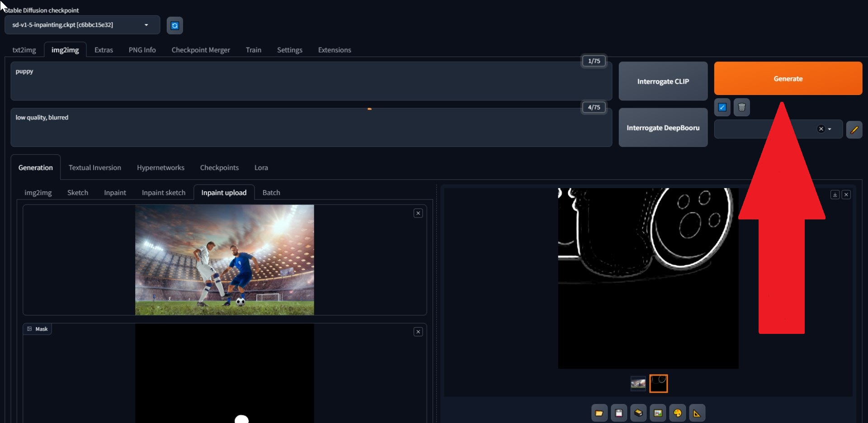This screenshot has width=868, height=423.
Task: Click the triangle ruler send to extras icon
Action: click(x=697, y=413)
